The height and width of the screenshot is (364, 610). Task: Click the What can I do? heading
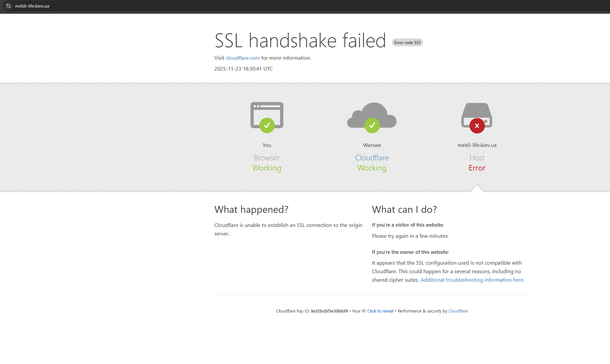pos(404,210)
